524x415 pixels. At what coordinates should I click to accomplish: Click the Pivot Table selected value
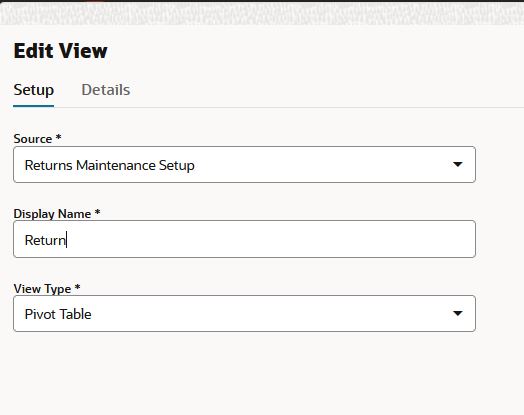(x=58, y=314)
